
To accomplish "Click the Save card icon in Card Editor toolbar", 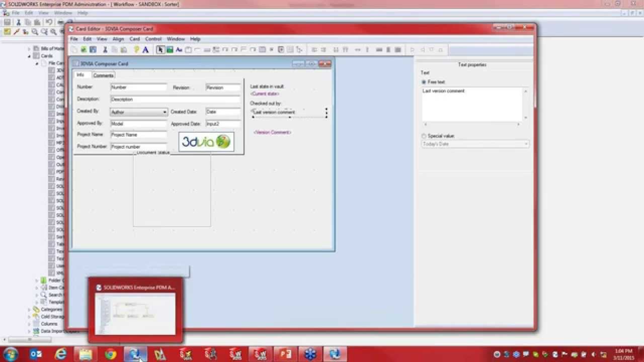I will coord(93,50).
